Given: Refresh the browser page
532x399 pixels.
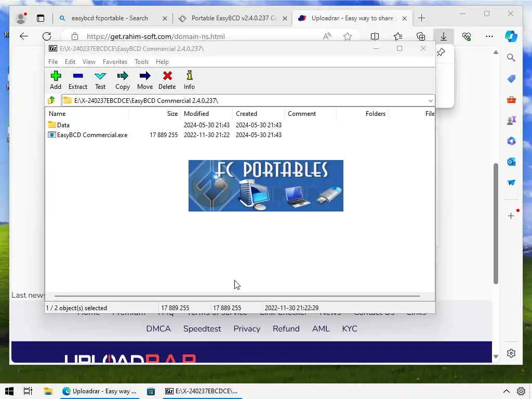Looking at the screenshot, I should point(47,36).
